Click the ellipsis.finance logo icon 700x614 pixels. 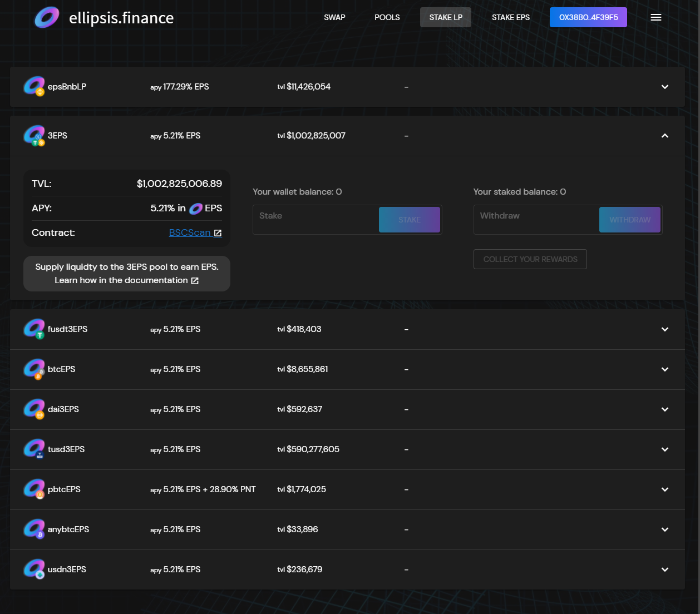pyautogui.click(x=47, y=18)
